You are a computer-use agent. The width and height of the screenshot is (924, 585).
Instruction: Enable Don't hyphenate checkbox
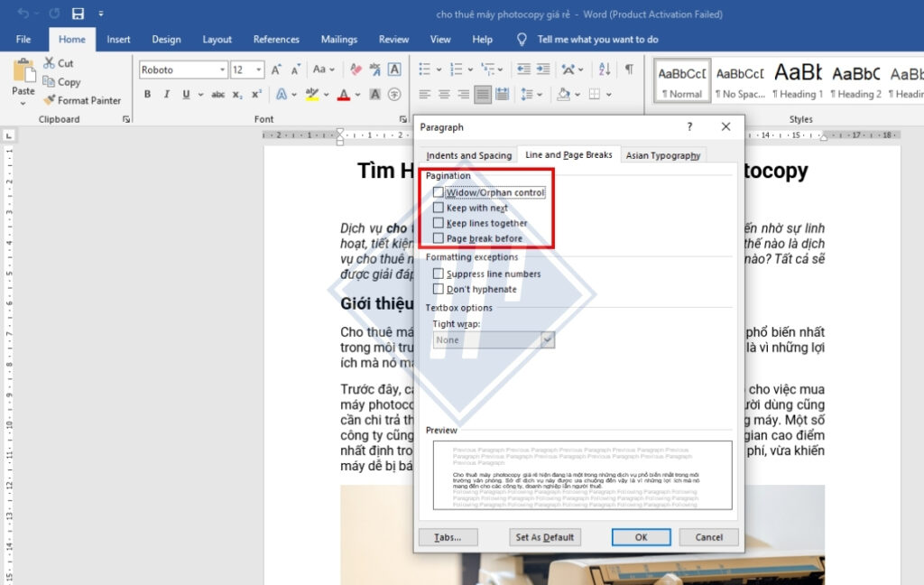[x=439, y=289]
